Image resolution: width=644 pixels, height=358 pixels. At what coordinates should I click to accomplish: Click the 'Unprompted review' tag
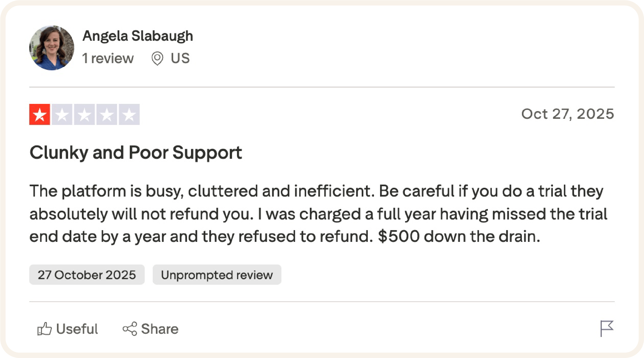coord(217,275)
